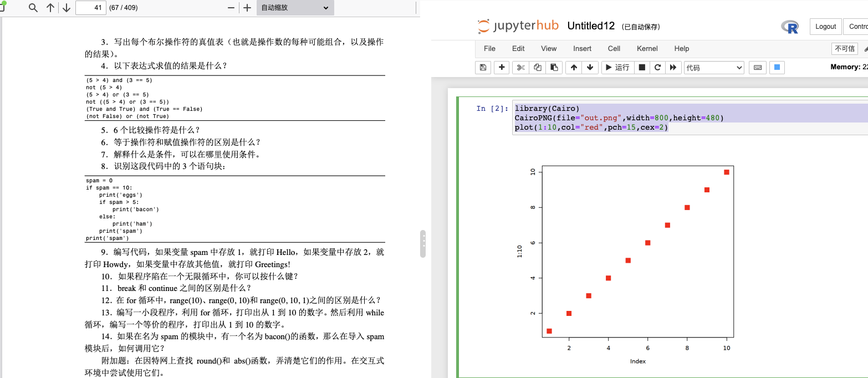Open the PDF viewer search magnifier
The width and height of the screenshot is (868, 378).
[33, 8]
